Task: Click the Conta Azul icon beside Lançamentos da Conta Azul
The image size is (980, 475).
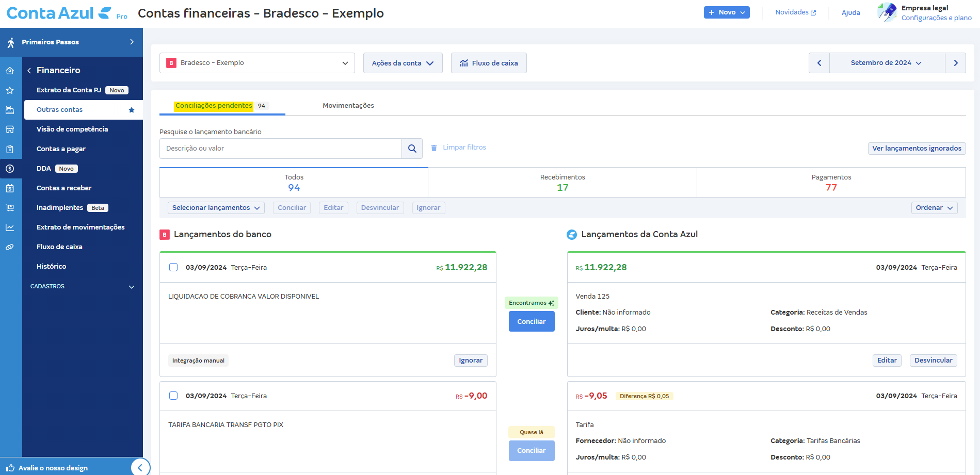Action: 572,235
